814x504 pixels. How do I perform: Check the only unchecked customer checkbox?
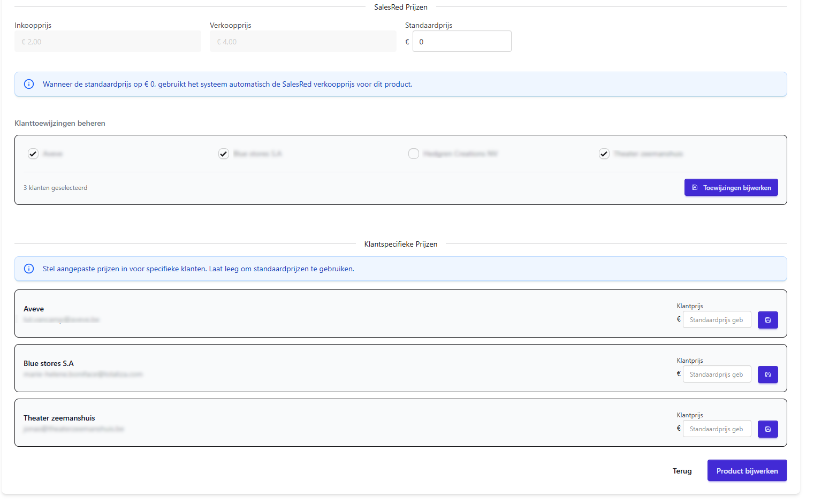click(414, 154)
